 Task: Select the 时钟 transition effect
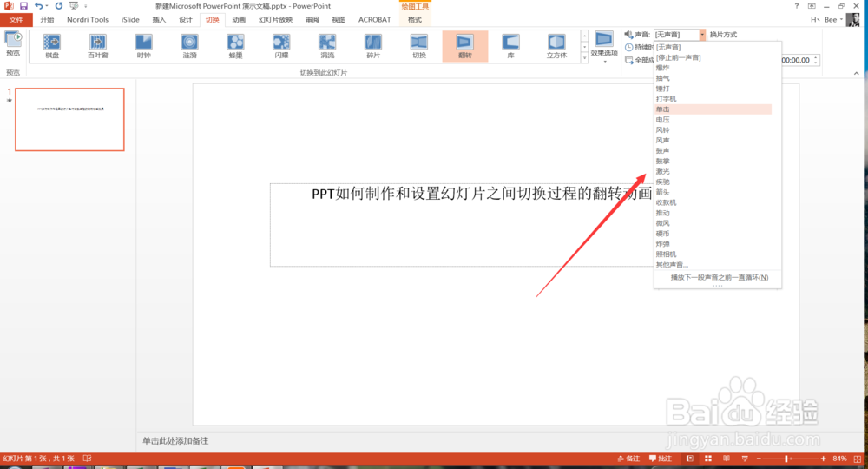pos(144,46)
